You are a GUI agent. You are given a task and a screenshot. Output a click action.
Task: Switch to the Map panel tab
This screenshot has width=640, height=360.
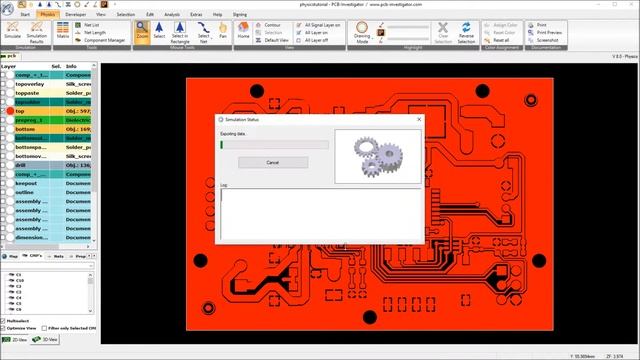(10, 256)
